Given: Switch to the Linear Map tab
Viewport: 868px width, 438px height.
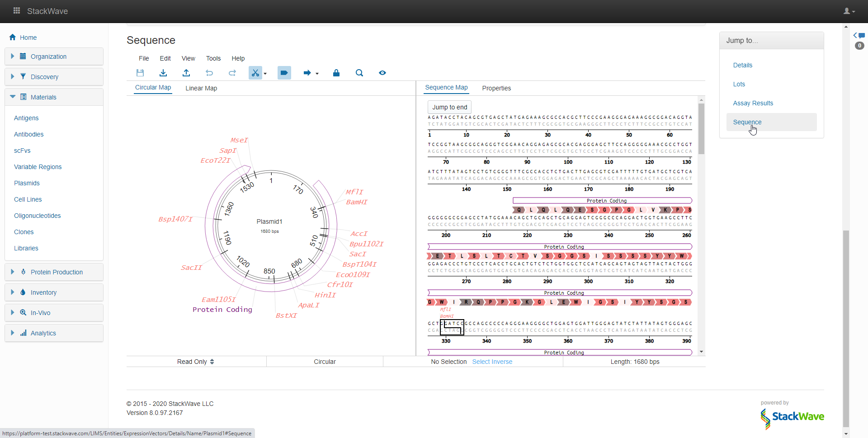Looking at the screenshot, I should coord(201,88).
